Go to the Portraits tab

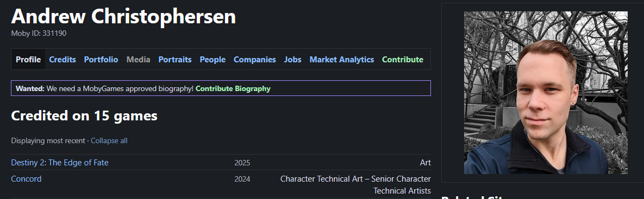point(175,59)
